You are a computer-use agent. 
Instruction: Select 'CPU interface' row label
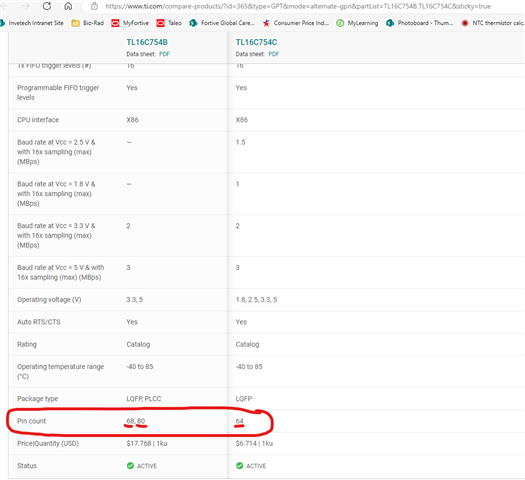coord(38,120)
